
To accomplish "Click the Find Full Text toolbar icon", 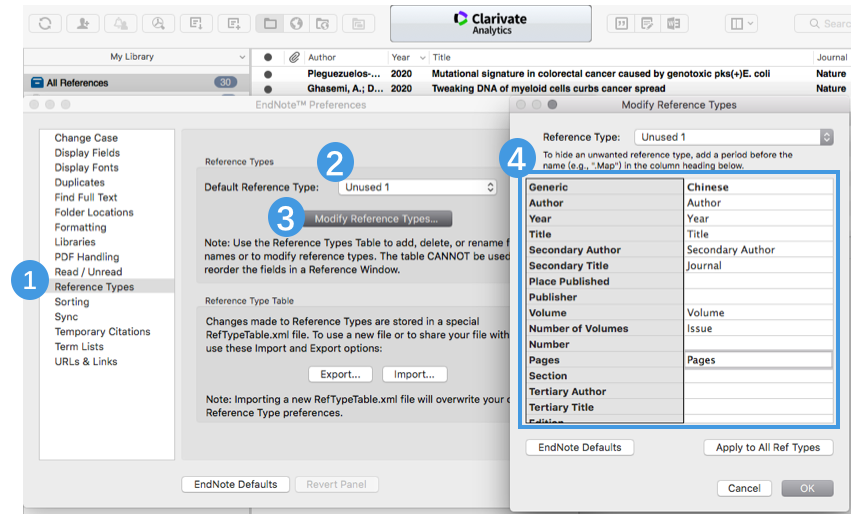I will [159, 23].
